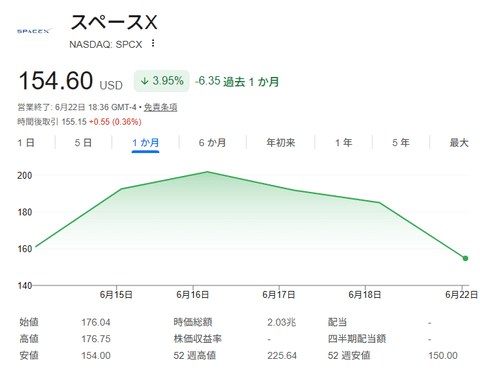This screenshot has width=480, height=372.
Task: Click the 時価総額 label
Action: 193,322
